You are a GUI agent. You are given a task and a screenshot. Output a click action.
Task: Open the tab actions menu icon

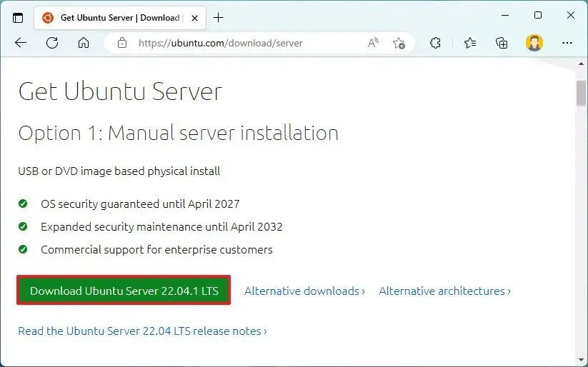point(18,18)
